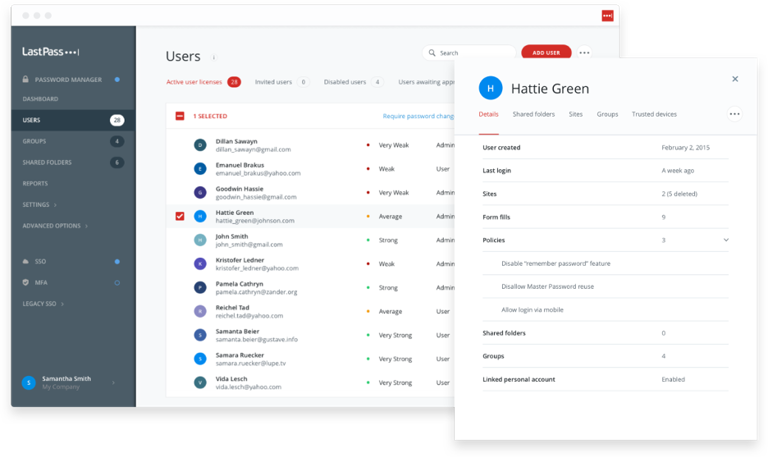Image resolution: width=768 pixels, height=458 pixels.
Task: Click the February 2, 2015 created date
Action: 685,147
